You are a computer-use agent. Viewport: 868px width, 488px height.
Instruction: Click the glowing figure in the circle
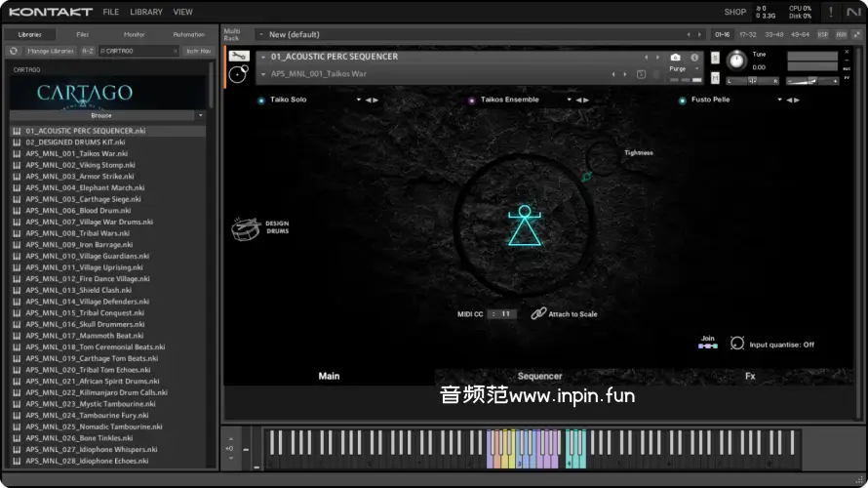(x=525, y=225)
